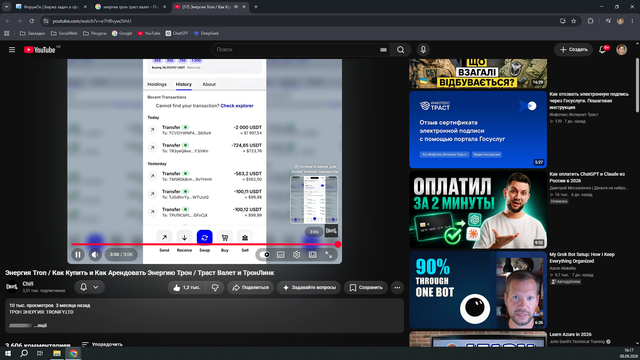Open the SocialWeb bookmarks folder

(x=64, y=33)
